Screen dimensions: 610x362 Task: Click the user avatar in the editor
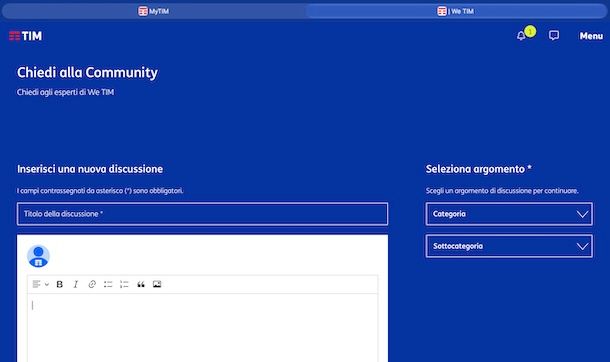[38, 256]
